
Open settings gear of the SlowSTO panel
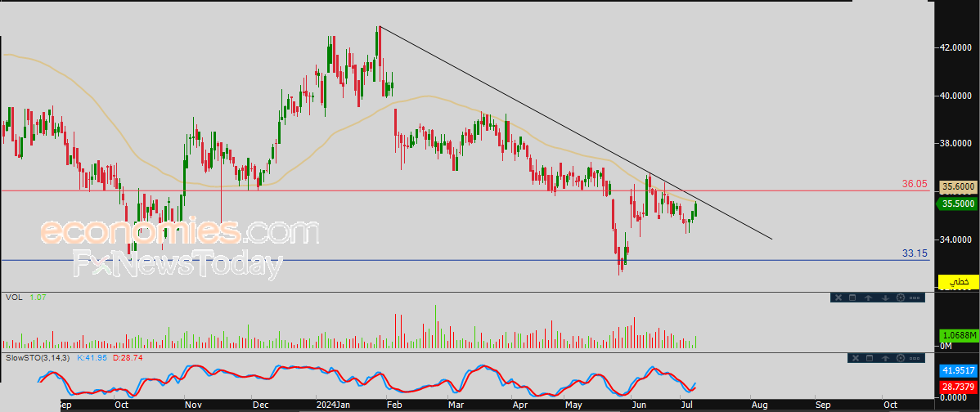pos(901,358)
